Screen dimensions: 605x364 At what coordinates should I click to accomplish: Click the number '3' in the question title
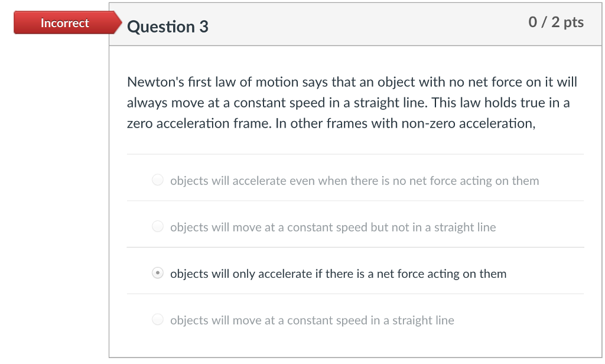pyautogui.click(x=204, y=27)
